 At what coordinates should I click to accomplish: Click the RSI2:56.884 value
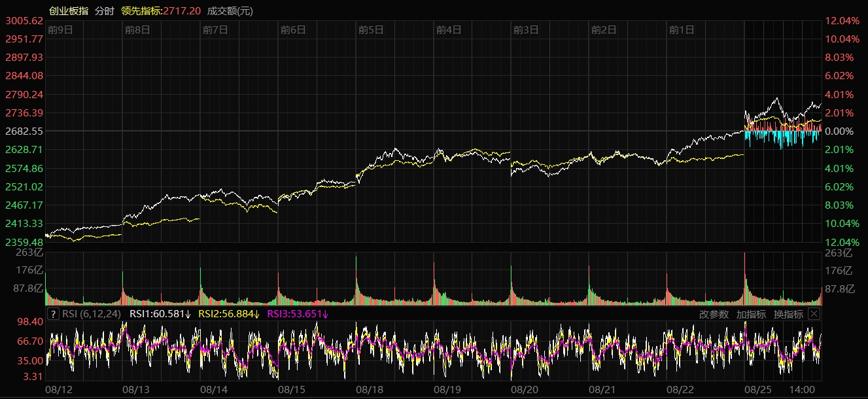pyautogui.click(x=229, y=314)
